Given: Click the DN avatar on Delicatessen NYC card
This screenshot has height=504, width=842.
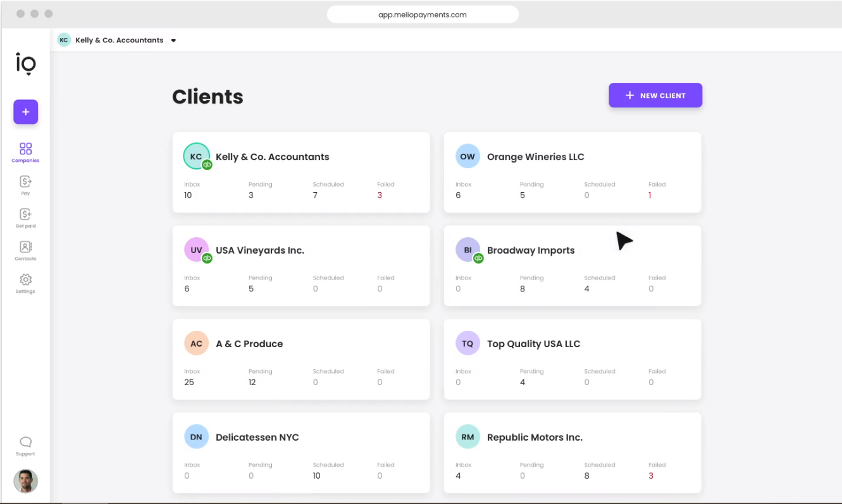Looking at the screenshot, I should (x=196, y=437).
